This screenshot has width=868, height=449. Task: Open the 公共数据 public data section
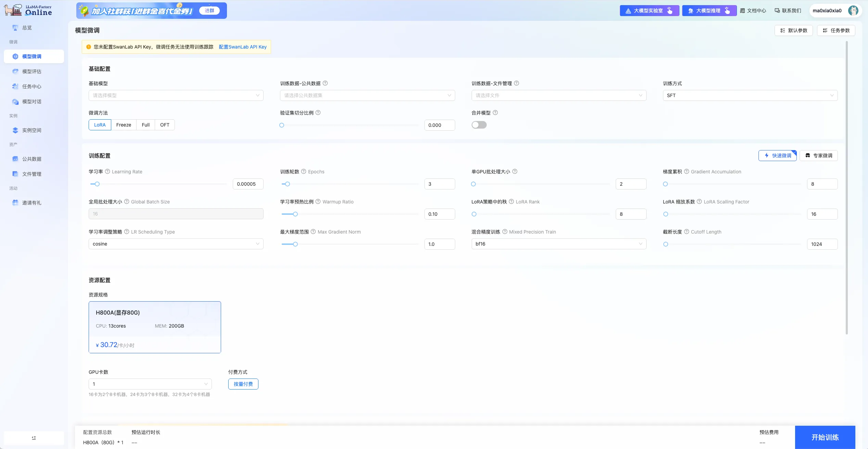pos(31,159)
